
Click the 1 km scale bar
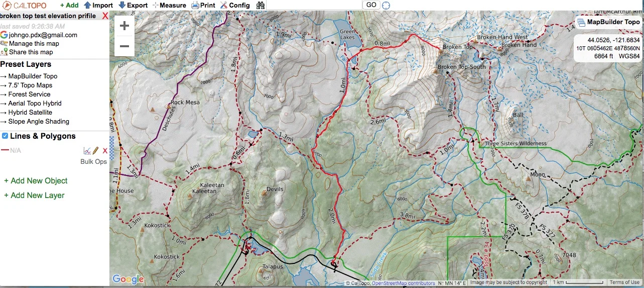pos(578,282)
